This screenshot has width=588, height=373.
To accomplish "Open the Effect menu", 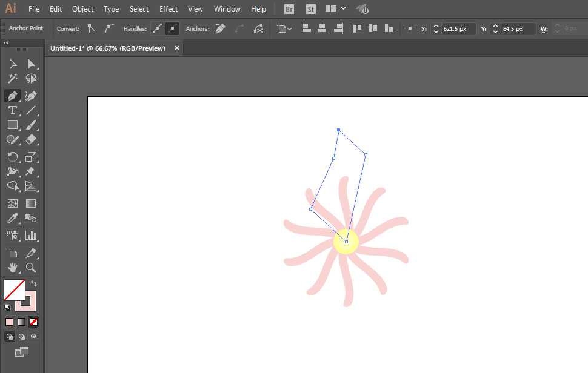I will pyautogui.click(x=169, y=9).
